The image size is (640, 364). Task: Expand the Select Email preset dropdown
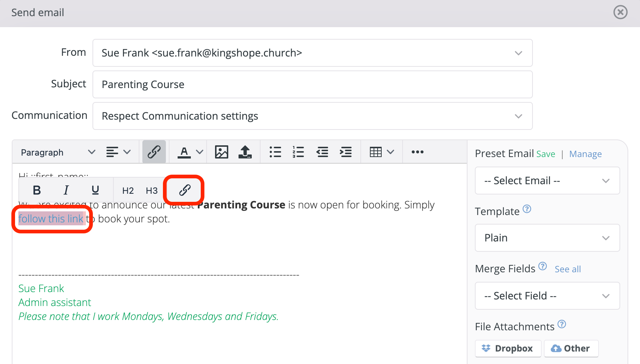(547, 181)
